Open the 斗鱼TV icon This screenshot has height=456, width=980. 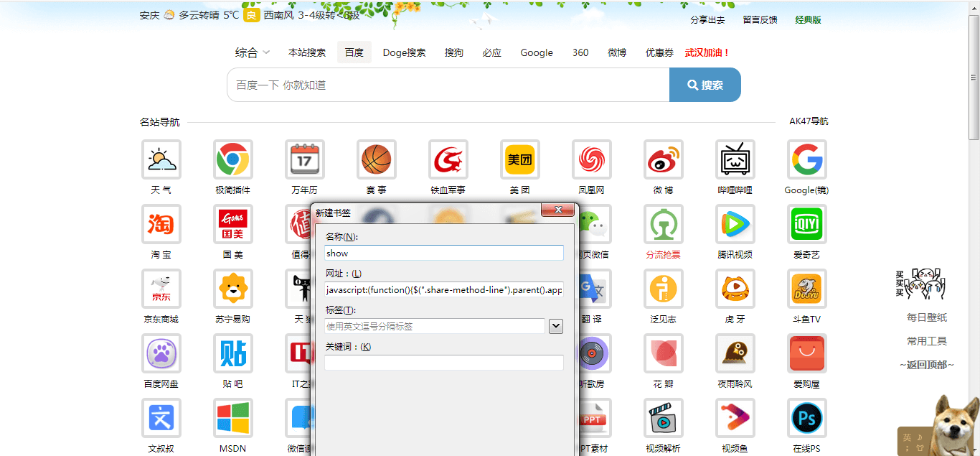[807, 289]
